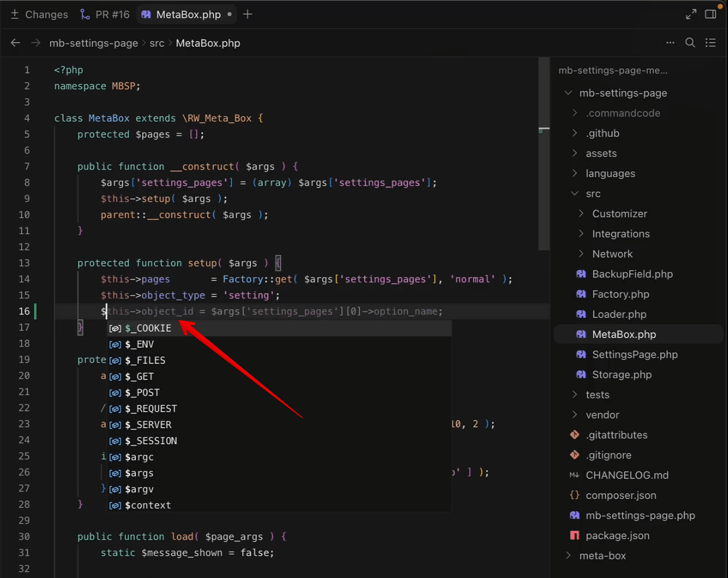Image resolution: width=728 pixels, height=578 pixels.
Task: Toggle the outline list icon
Action: click(x=711, y=43)
